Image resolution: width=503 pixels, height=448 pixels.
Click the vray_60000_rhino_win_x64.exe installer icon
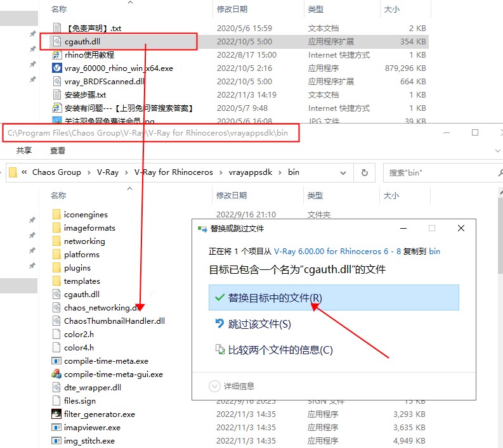57,68
